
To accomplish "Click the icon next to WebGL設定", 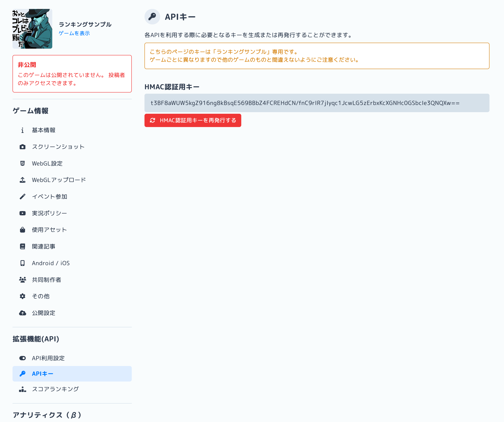I will click(x=23, y=163).
